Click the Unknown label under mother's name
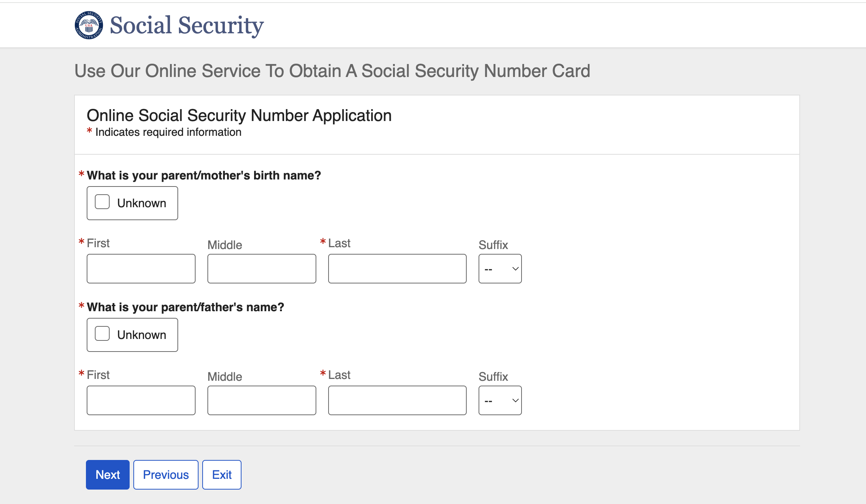 pyautogui.click(x=142, y=203)
